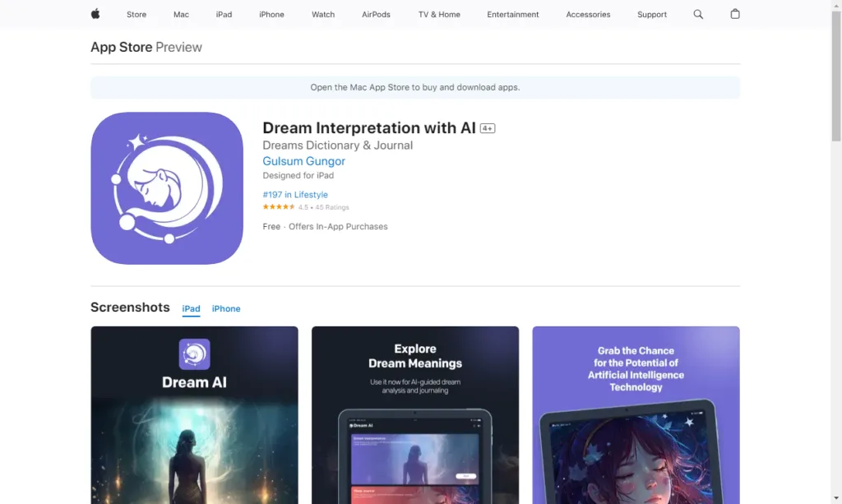Click the App Store heading link
Screen dimensions: 842x504
(122, 47)
